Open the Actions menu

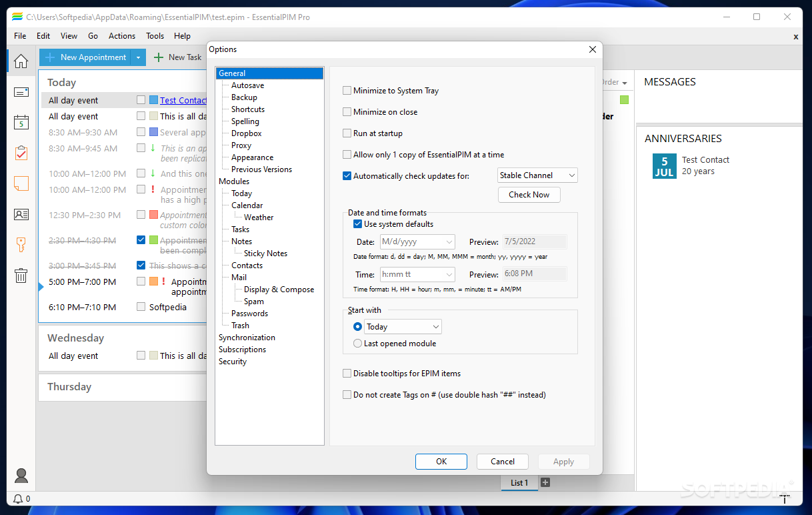click(x=122, y=36)
